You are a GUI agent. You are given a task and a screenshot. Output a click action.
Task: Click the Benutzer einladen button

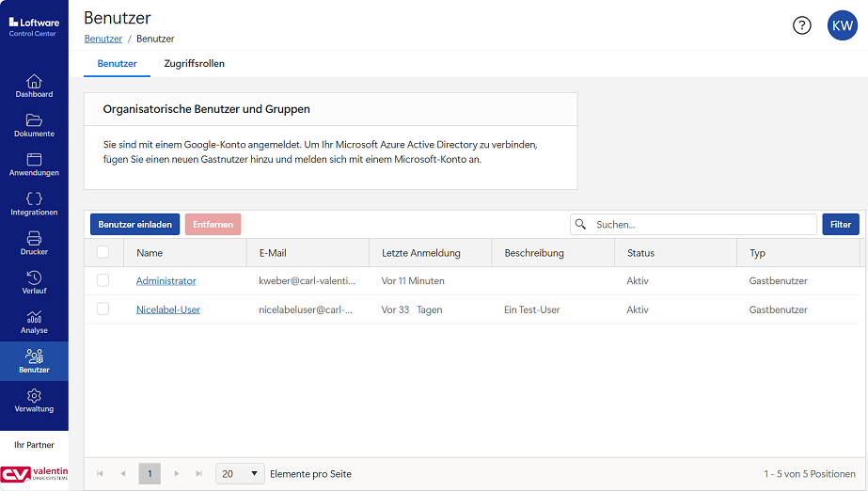tap(134, 225)
